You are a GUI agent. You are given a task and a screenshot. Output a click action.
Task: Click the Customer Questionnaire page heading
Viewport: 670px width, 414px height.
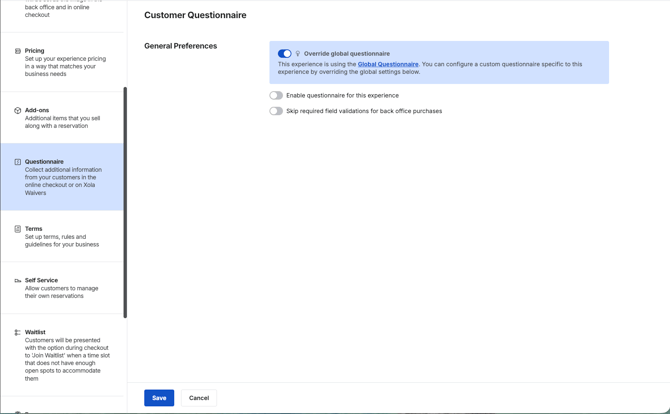(x=195, y=15)
